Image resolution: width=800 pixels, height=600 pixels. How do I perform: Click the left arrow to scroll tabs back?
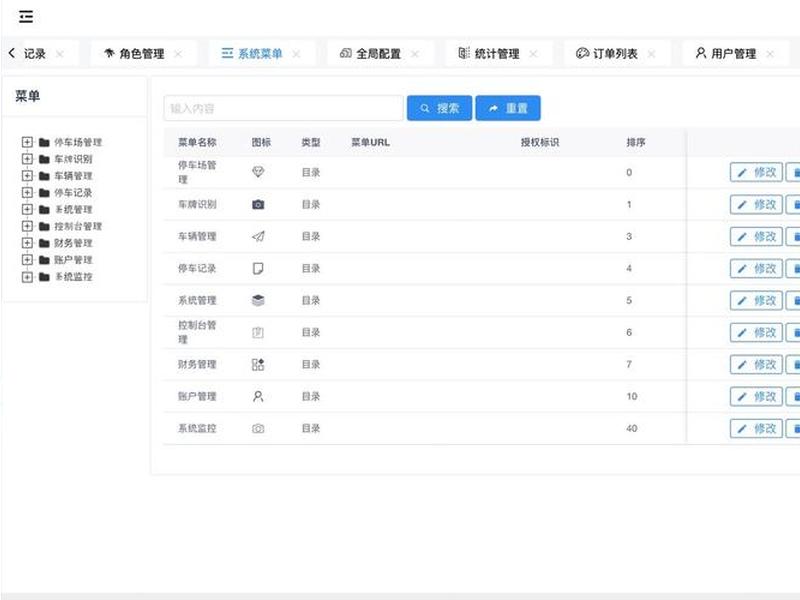click(x=12, y=53)
